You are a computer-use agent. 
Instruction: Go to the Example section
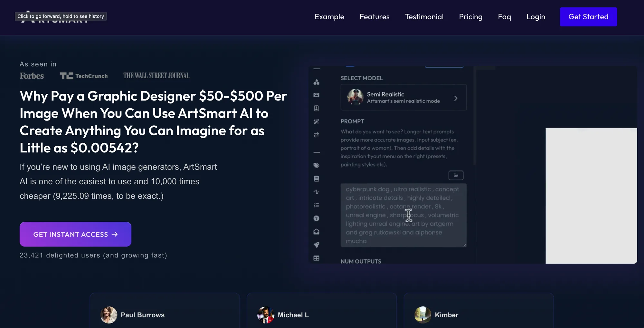(329, 17)
